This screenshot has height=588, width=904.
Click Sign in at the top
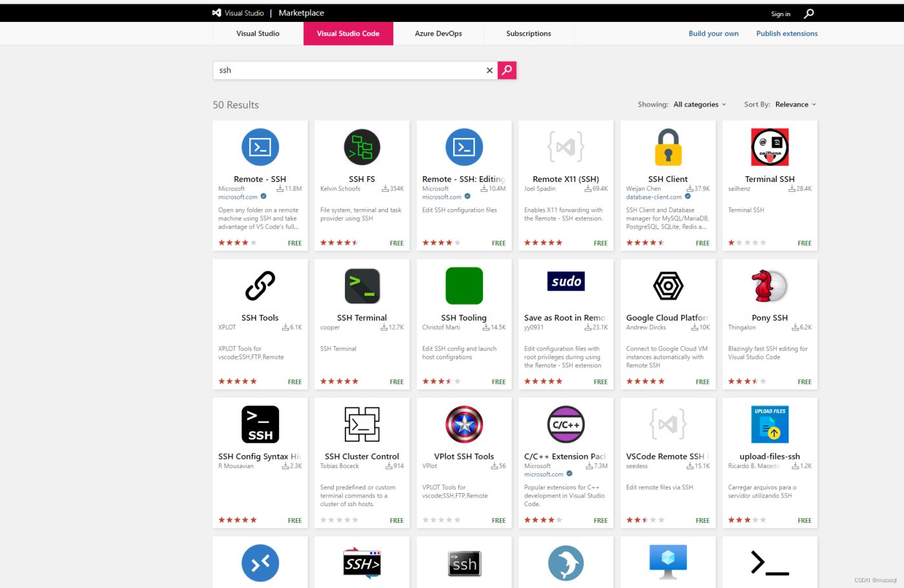coord(780,14)
